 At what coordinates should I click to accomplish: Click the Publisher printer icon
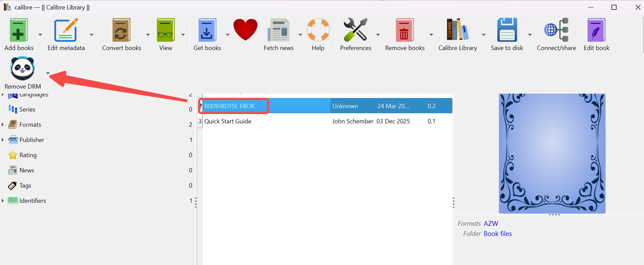[13, 140]
